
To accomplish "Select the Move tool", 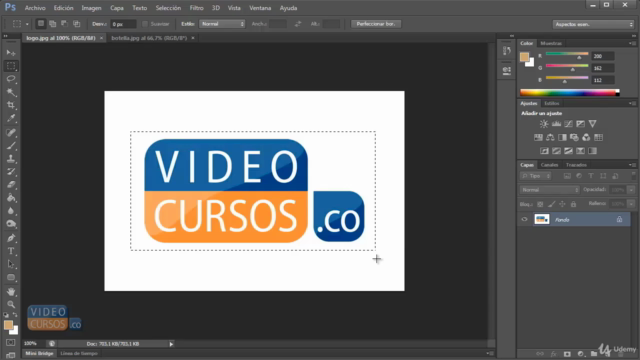I will coord(11,53).
